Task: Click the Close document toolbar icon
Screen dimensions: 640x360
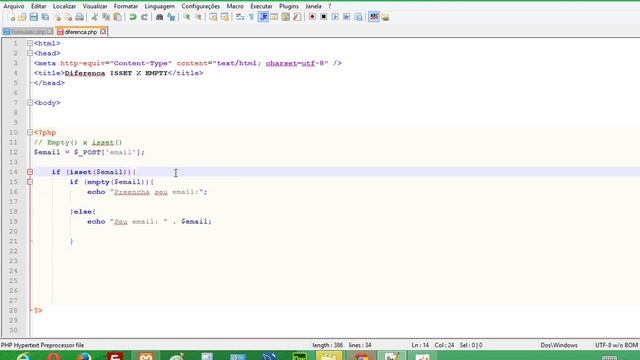Action: point(57,17)
